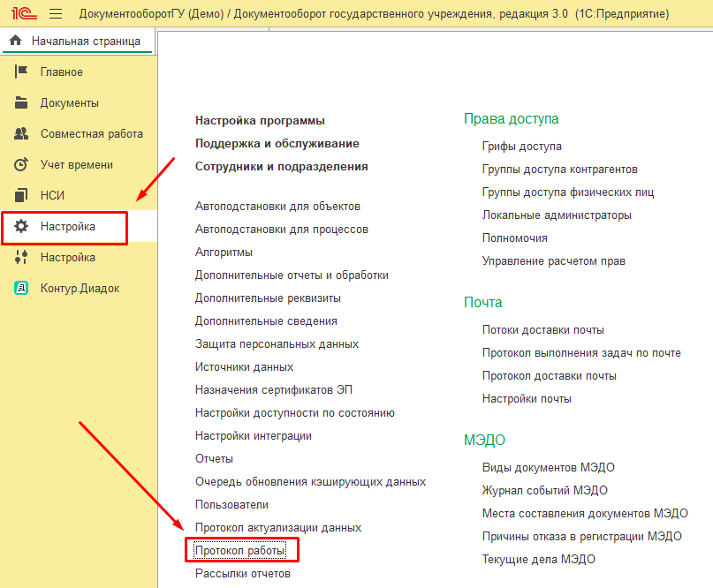Image resolution: width=713 pixels, height=588 pixels.
Task: Open Виды документов МЭДО
Action: [x=549, y=468]
